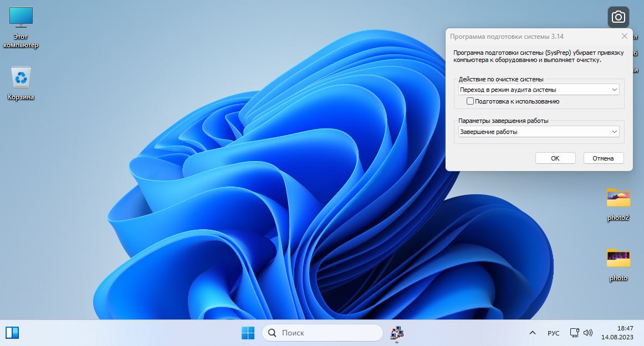The width and height of the screenshot is (644, 346).
Task: Enable the 'Подготовка к использованию' checkbox
Action: (471, 101)
